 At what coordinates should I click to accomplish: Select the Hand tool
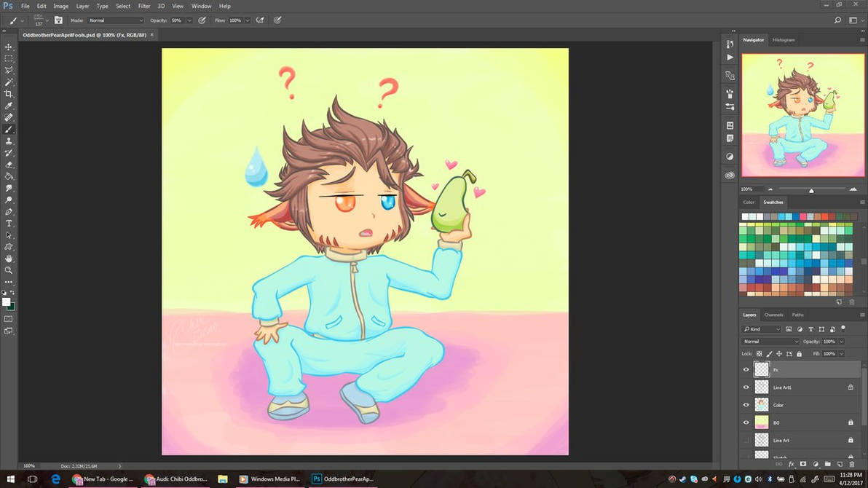[x=8, y=259]
